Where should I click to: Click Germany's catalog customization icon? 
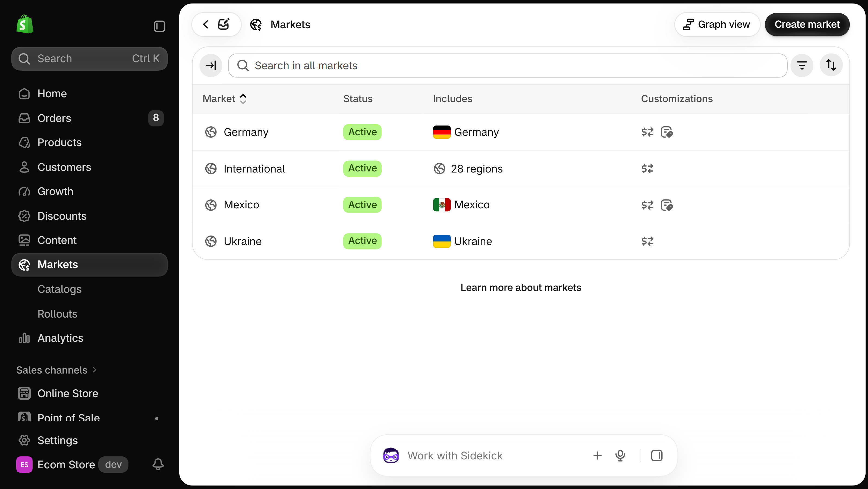pos(666,132)
